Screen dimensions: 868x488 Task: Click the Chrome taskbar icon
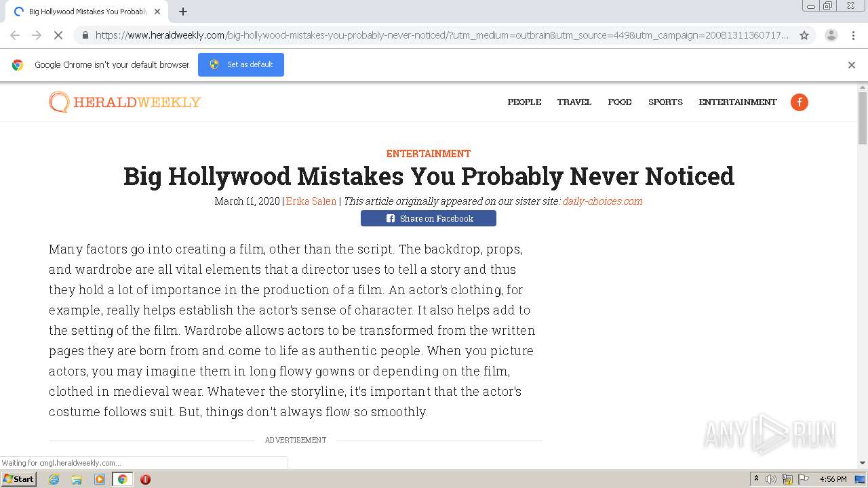coord(122,479)
